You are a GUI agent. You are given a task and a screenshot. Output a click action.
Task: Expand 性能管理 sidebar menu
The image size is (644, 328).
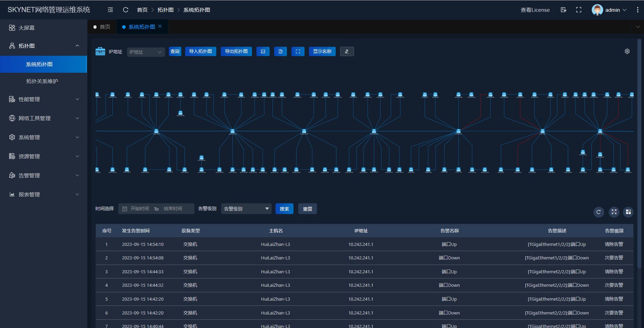[x=44, y=99]
